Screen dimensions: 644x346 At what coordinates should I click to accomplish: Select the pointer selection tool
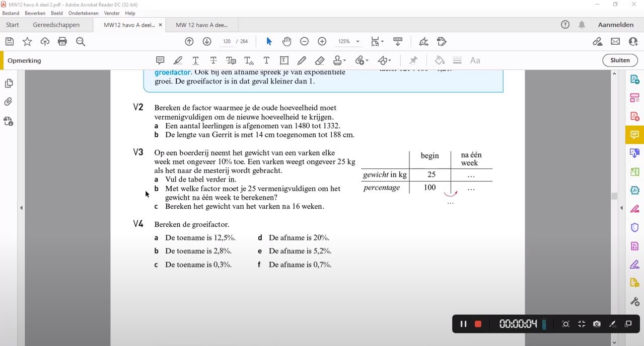pyautogui.click(x=269, y=42)
